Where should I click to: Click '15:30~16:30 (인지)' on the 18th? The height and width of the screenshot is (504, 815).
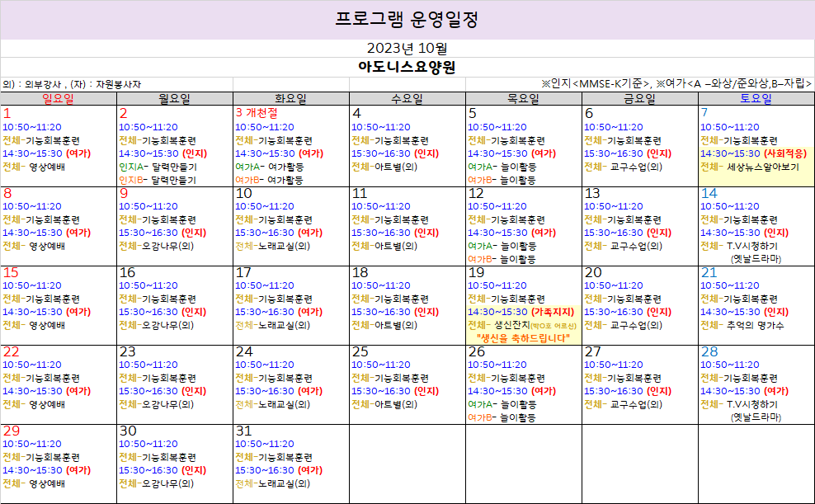[x=395, y=313]
